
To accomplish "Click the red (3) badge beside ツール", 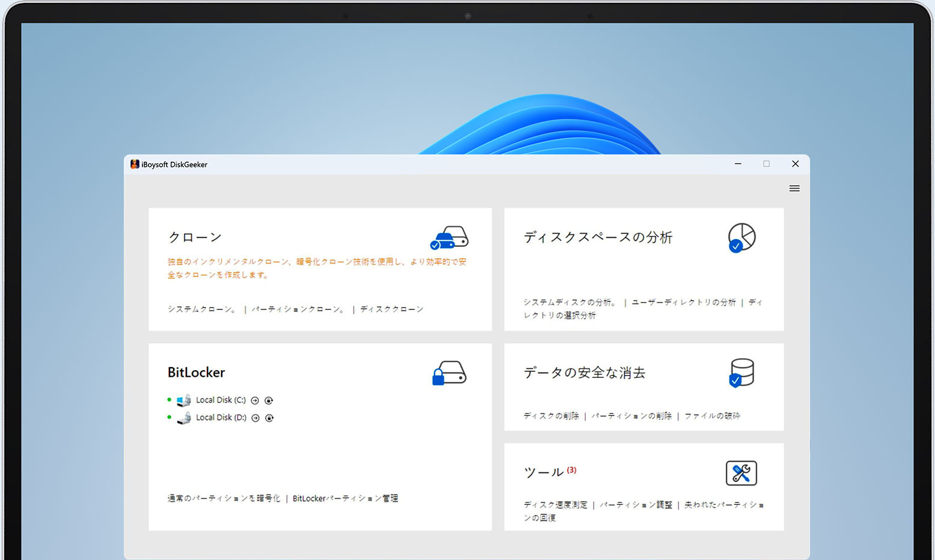I will tap(571, 470).
